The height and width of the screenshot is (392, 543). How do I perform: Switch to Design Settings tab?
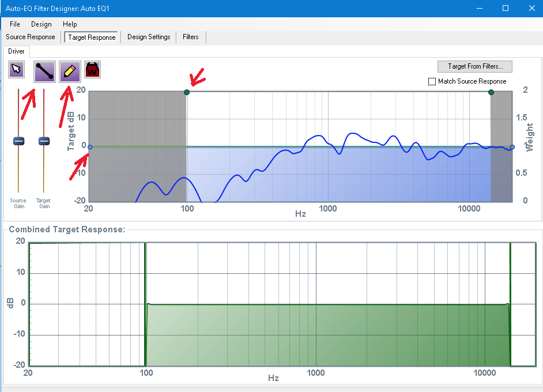tap(149, 37)
